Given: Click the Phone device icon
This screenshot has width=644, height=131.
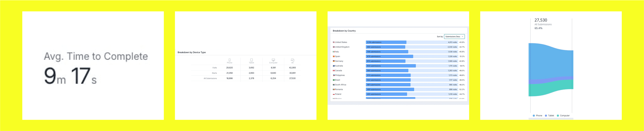Looking at the screenshot, I should point(229,60).
